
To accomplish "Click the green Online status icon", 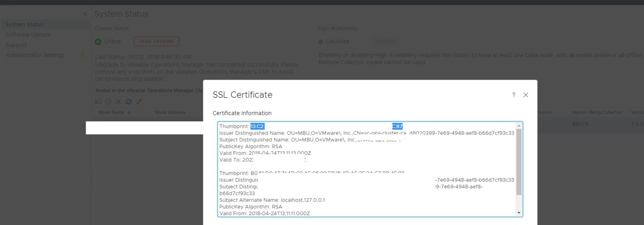I will coord(98,41).
